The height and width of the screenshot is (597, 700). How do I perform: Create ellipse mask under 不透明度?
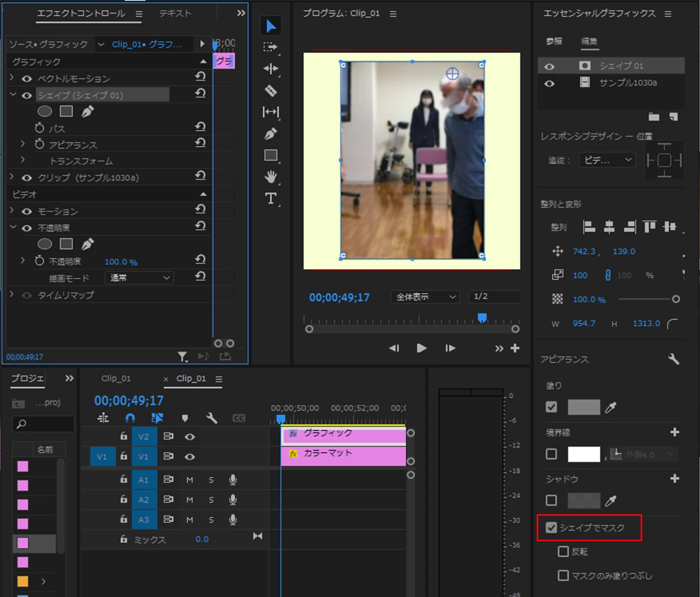pyautogui.click(x=45, y=244)
